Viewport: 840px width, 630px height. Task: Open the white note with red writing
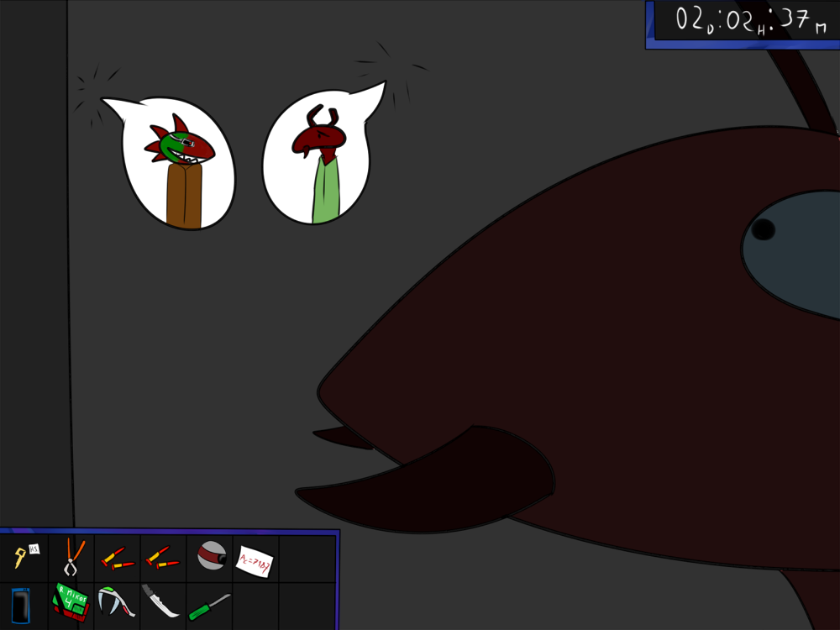tap(255, 559)
